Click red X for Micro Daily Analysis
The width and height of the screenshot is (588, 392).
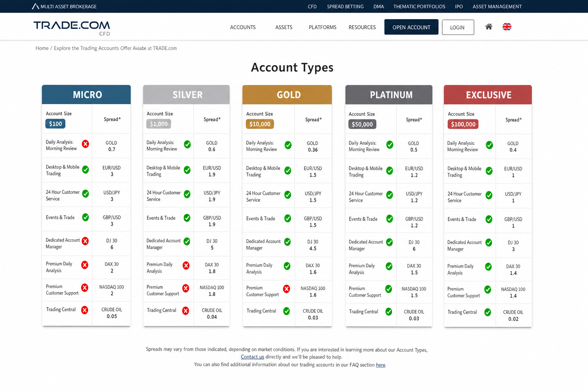pyautogui.click(x=85, y=144)
